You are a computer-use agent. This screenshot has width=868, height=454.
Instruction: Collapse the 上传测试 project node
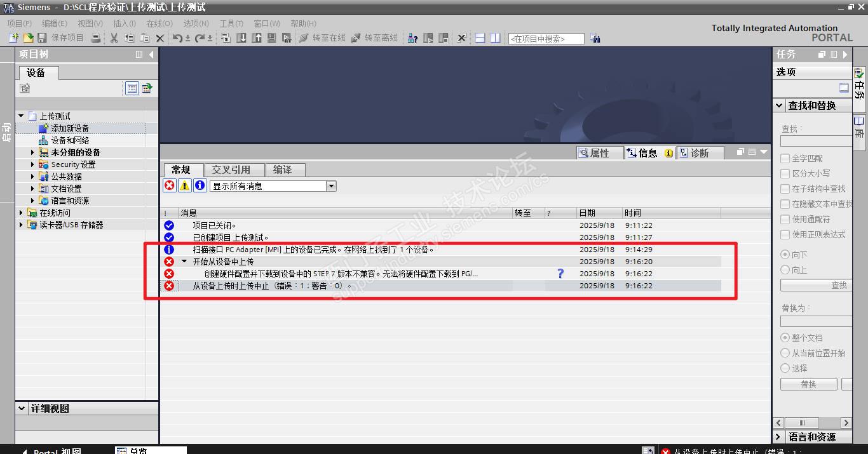point(22,116)
